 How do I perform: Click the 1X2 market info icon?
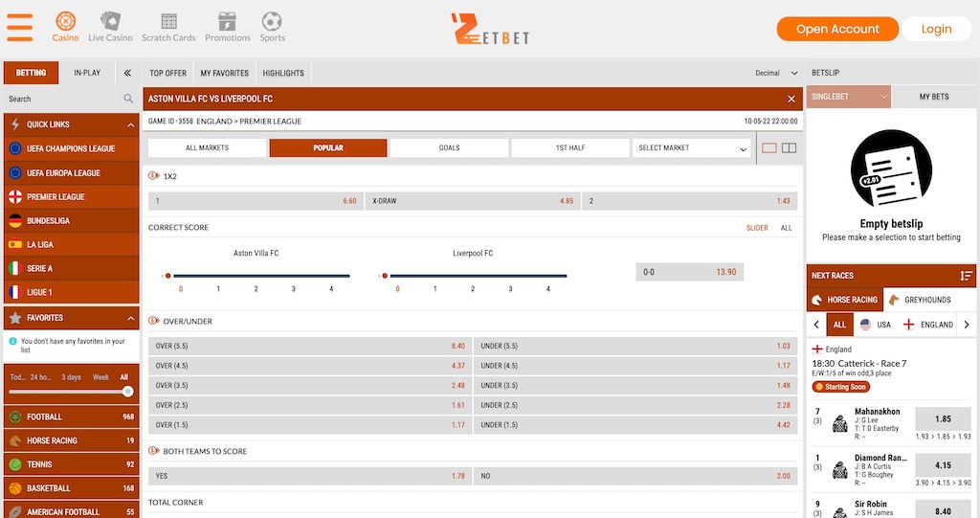pyautogui.click(x=154, y=176)
